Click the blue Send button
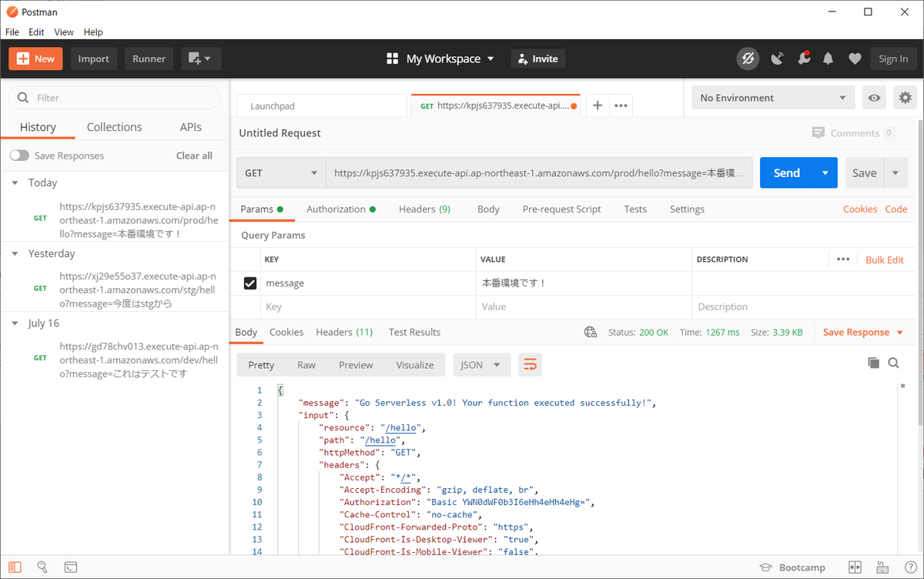The image size is (924, 579). point(787,173)
